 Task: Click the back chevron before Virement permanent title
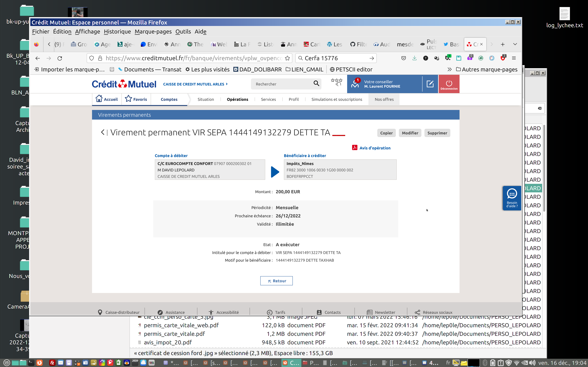103,132
